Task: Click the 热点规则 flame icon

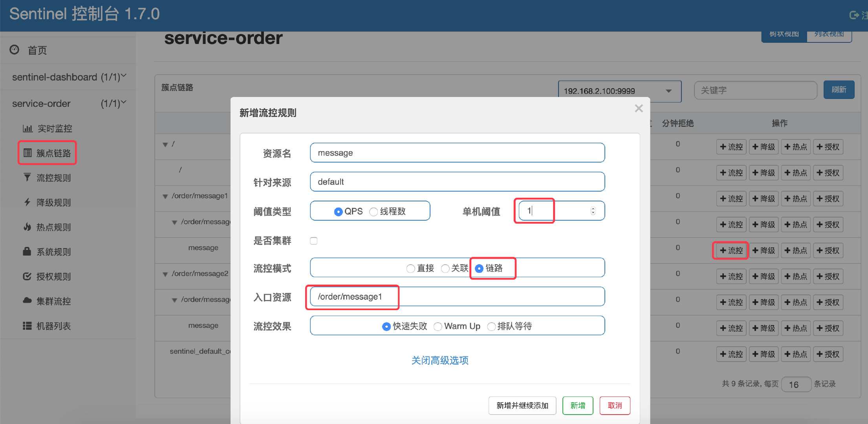Action: [27, 227]
